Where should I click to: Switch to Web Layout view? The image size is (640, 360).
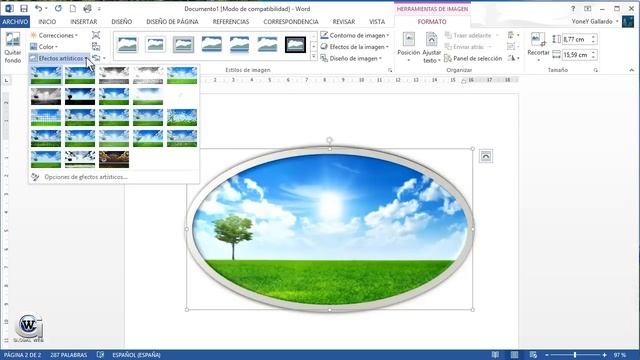533,355
